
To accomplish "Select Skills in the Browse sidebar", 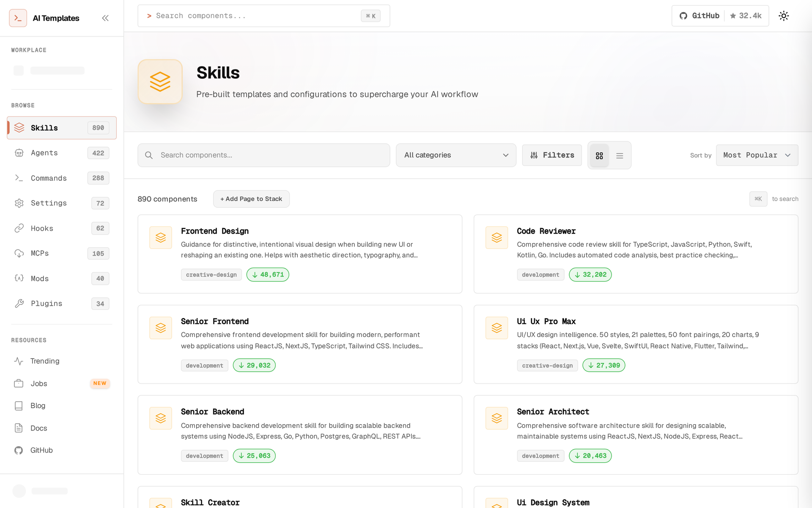I will tap(62, 128).
